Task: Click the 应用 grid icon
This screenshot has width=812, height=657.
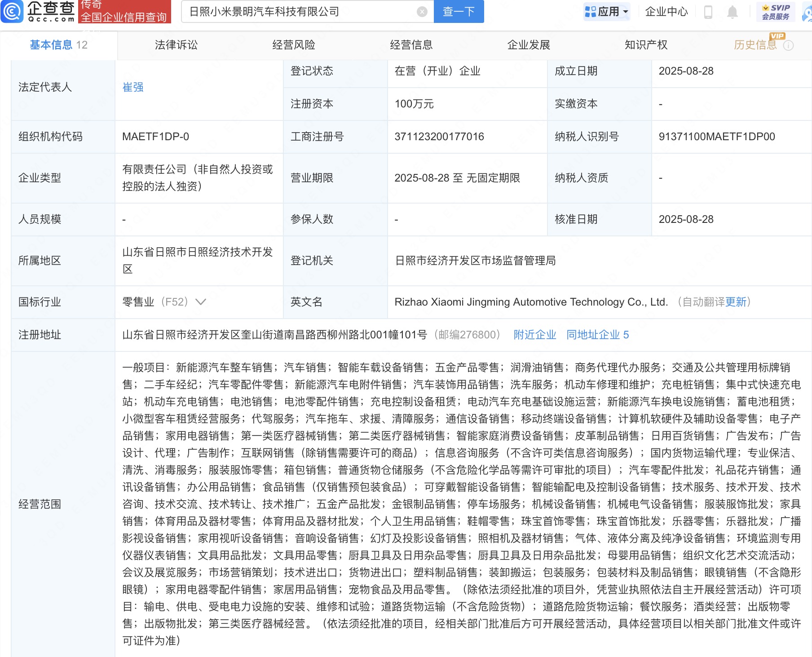Action: click(x=590, y=12)
